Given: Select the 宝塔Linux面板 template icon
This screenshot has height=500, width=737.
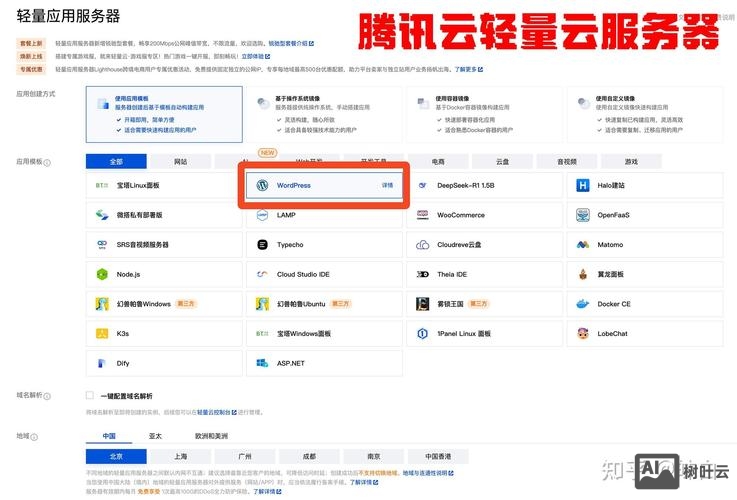Looking at the screenshot, I should tap(102, 185).
